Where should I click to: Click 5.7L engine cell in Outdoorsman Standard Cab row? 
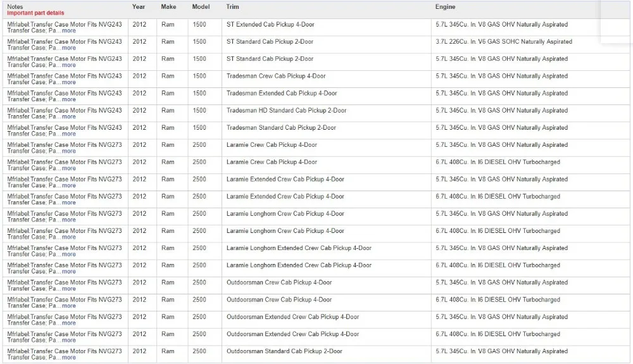click(502, 351)
